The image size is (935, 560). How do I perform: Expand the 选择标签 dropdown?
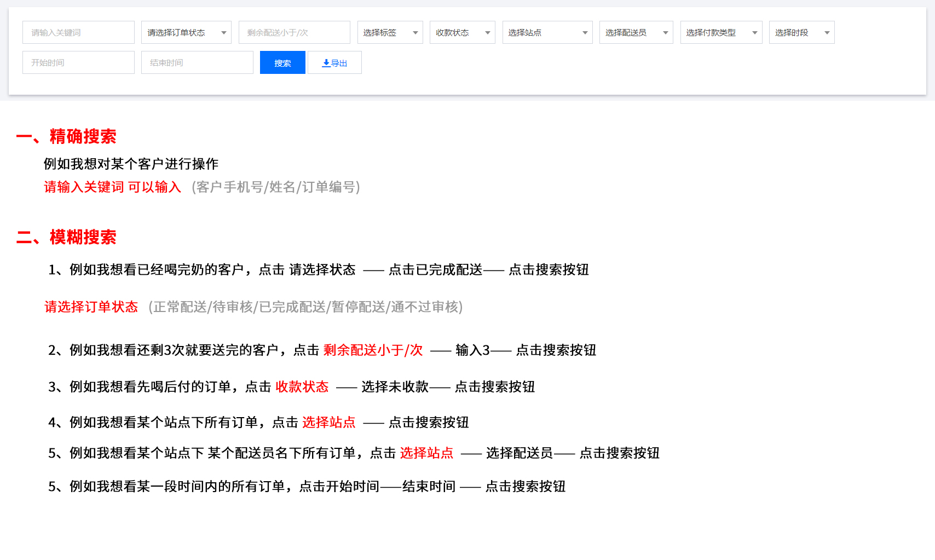pyautogui.click(x=390, y=33)
